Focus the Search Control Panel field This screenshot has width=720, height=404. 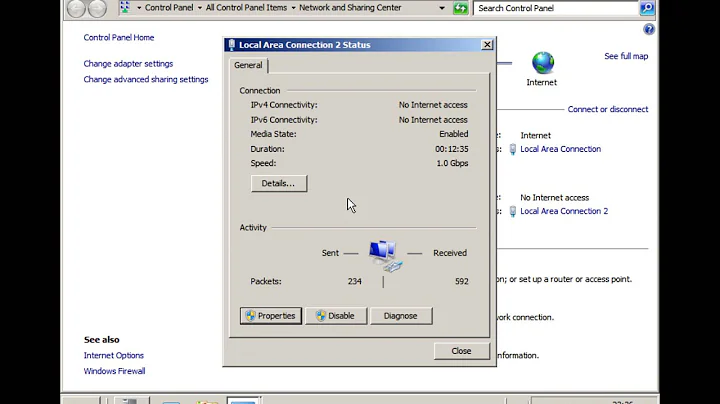pyautogui.click(x=556, y=8)
